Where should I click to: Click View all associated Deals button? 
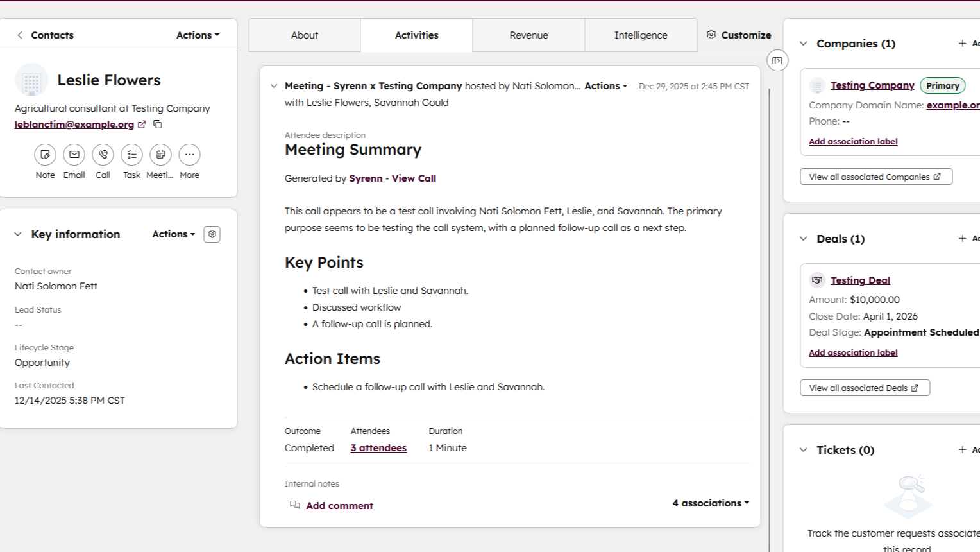[x=864, y=388]
